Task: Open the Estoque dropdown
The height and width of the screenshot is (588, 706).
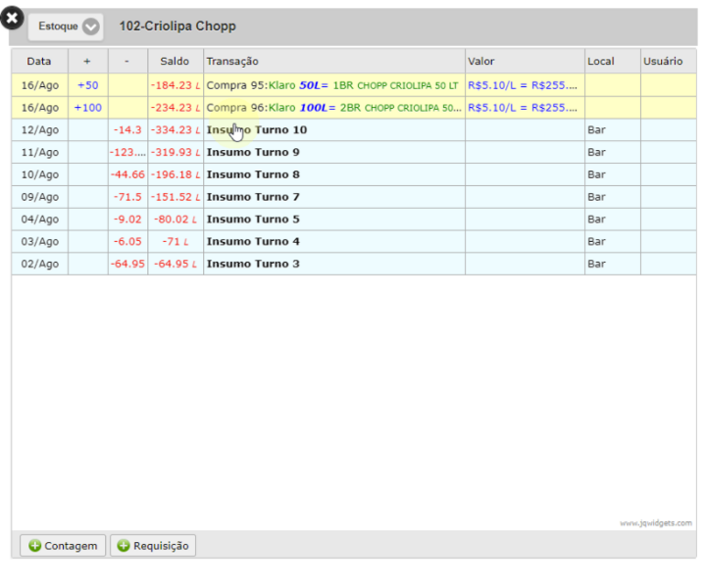Action: [x=66, y=26]
